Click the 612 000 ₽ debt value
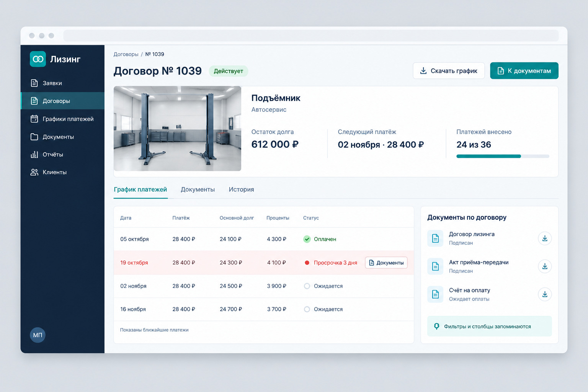Viewport: 588px width, 392px height. [x=275, y=144]
